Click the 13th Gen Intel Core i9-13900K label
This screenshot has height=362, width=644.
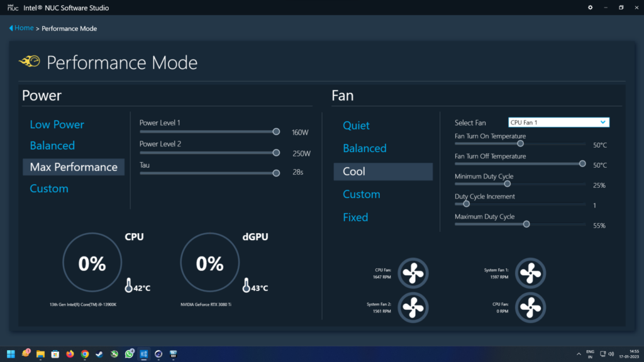pyautogui.click(x=83, y=305)
